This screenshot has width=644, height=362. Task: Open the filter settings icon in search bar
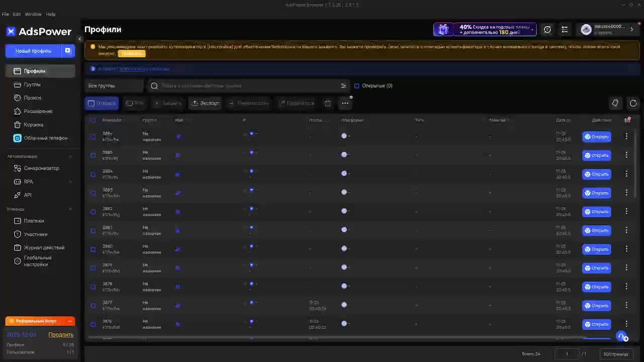343,86
